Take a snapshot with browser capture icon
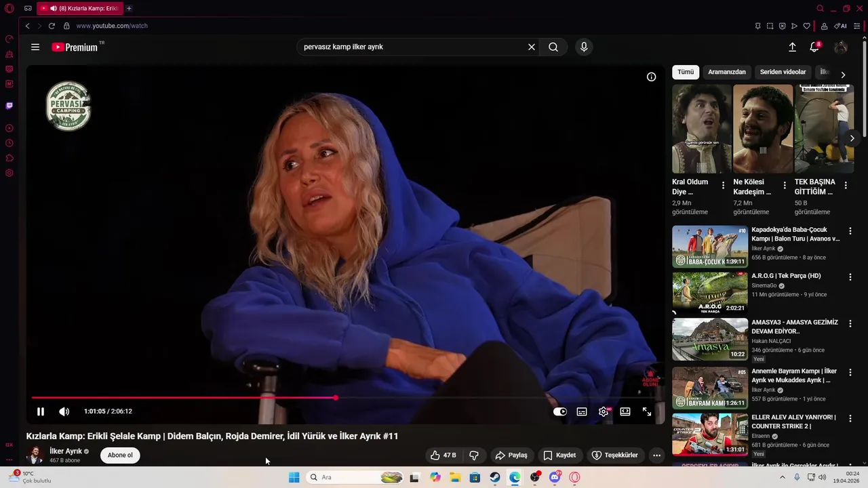Image resolution: width=868 pixels, height=488 pixels. pos(770,26)
